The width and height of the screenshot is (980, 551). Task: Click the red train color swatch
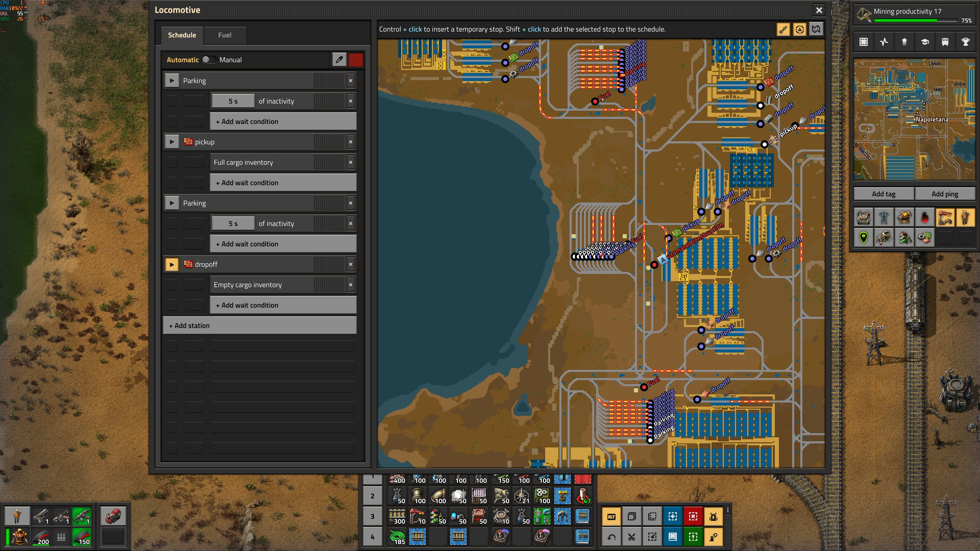(x=356, y=60)
